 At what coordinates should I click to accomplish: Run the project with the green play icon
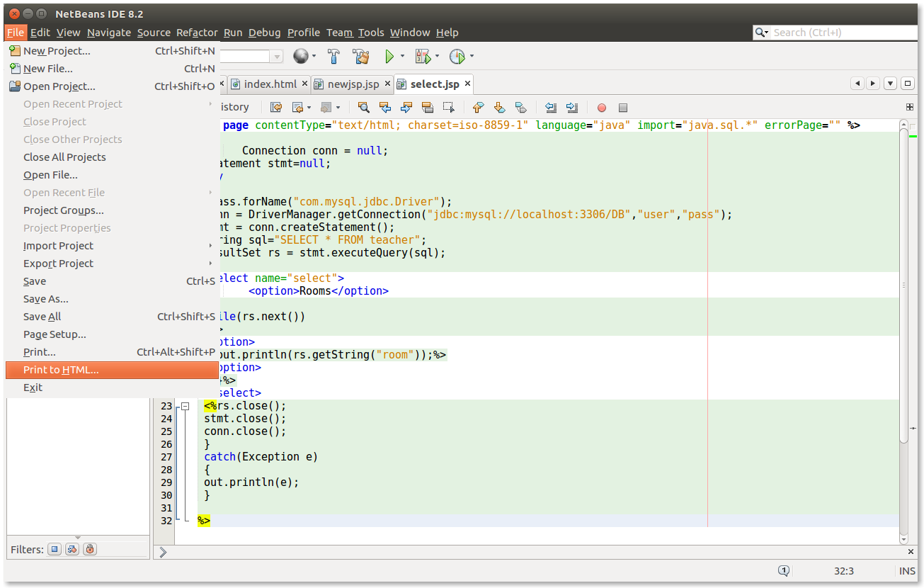389,56
